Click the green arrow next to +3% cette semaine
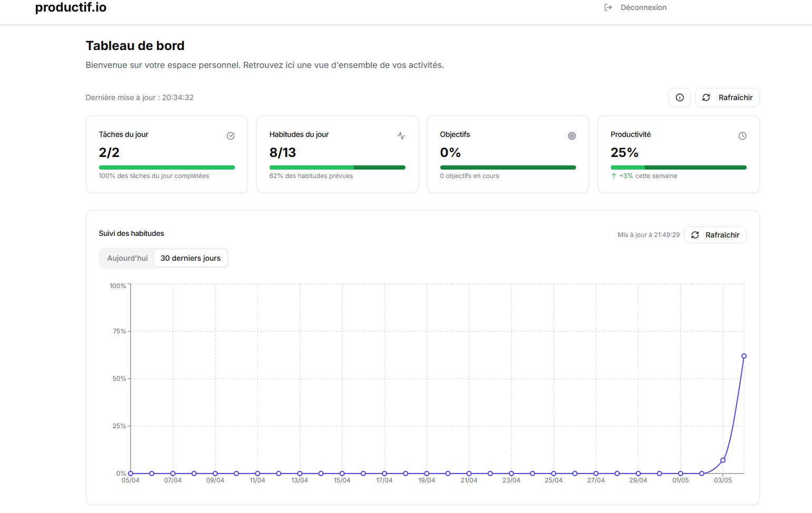Image resolution: width=812 pixels, height=513 pixels. click(x=614, y=175)
